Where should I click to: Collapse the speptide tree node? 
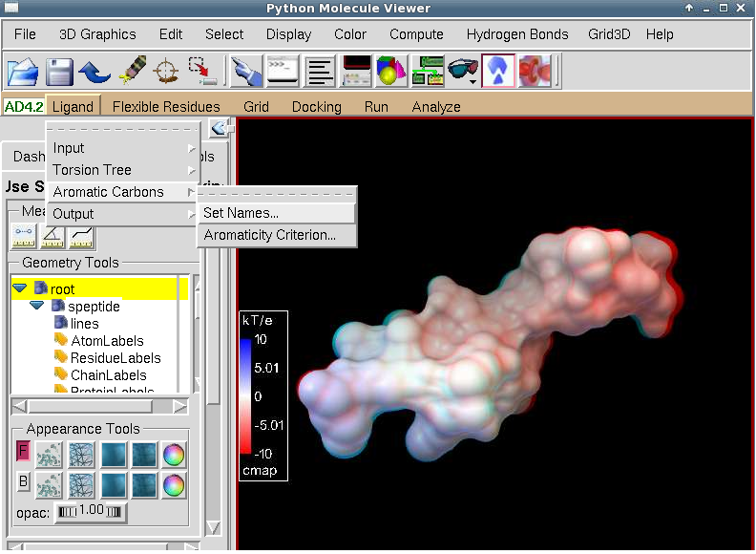click(36, 307)
